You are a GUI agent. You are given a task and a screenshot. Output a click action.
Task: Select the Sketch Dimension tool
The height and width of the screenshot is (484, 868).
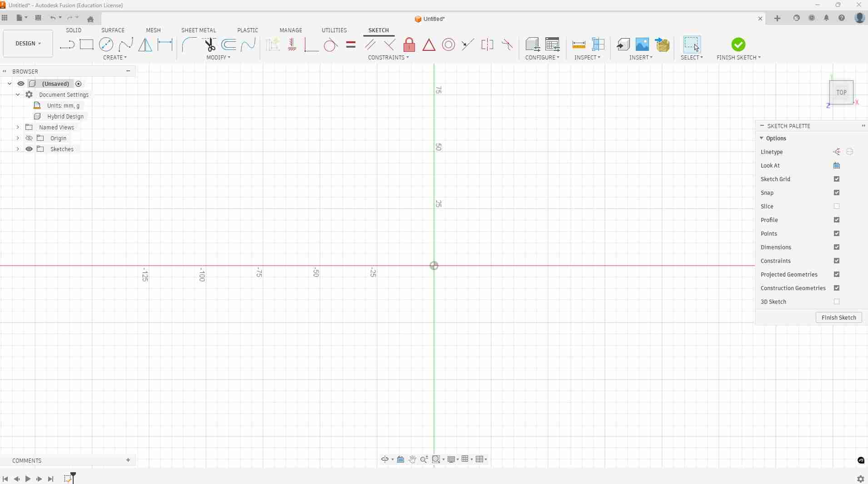tap(165, 44)
